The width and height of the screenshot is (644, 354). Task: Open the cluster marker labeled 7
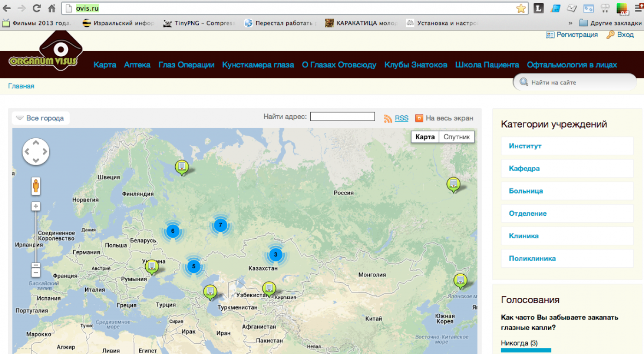click(220, 225)
